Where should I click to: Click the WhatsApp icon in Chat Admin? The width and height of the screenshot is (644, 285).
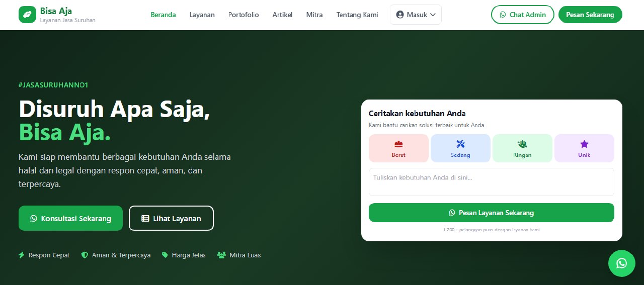503,15
